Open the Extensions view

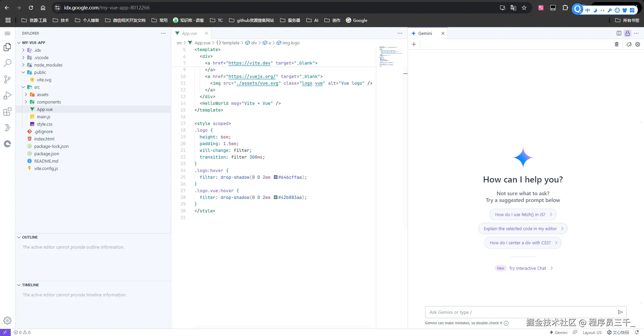[x=7, y=112]
